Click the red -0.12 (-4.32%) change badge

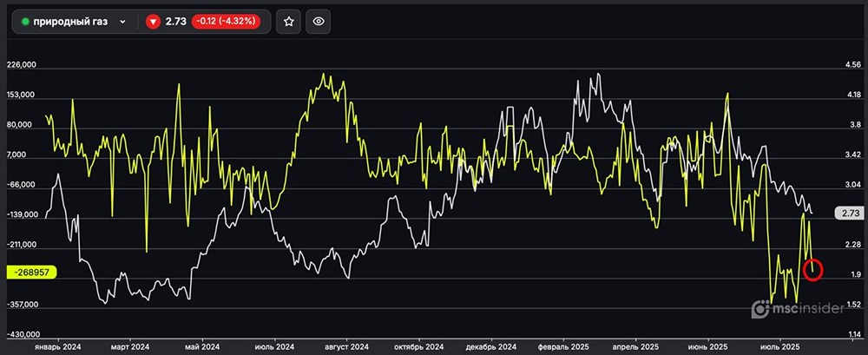pos(225,22)
